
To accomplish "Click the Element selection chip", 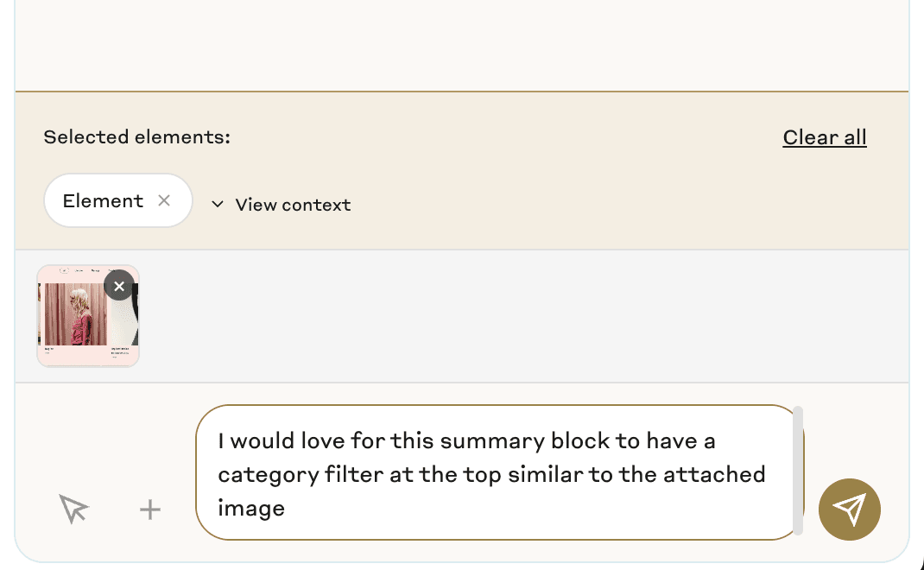I will pos(104,200).
